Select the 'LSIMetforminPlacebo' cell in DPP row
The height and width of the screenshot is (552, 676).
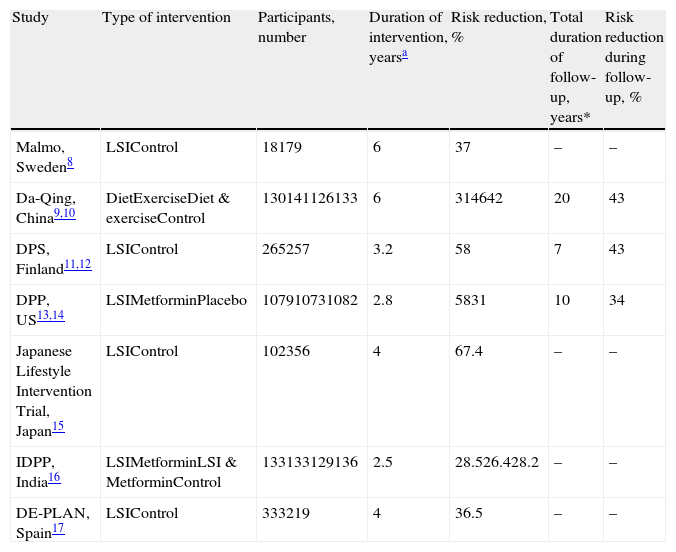[176, 300]
